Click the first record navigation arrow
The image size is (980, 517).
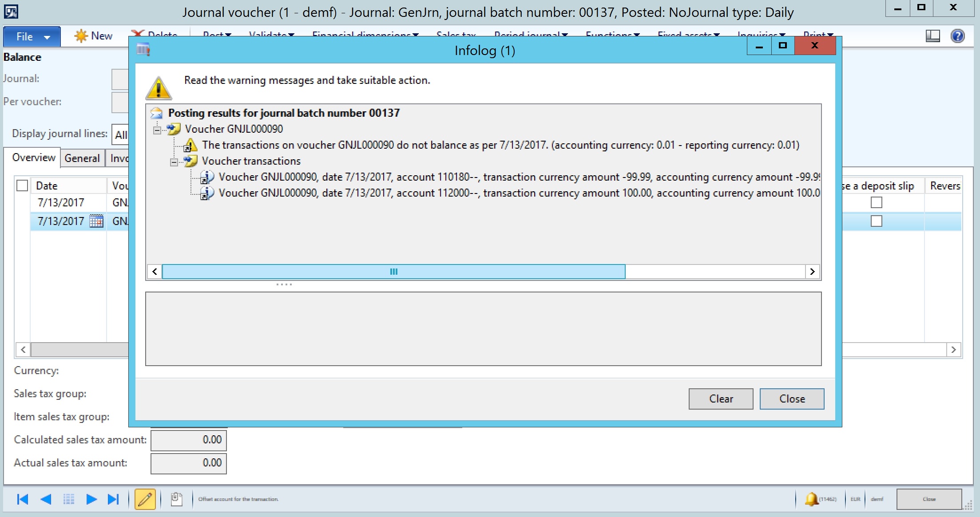tap(22, 499)
